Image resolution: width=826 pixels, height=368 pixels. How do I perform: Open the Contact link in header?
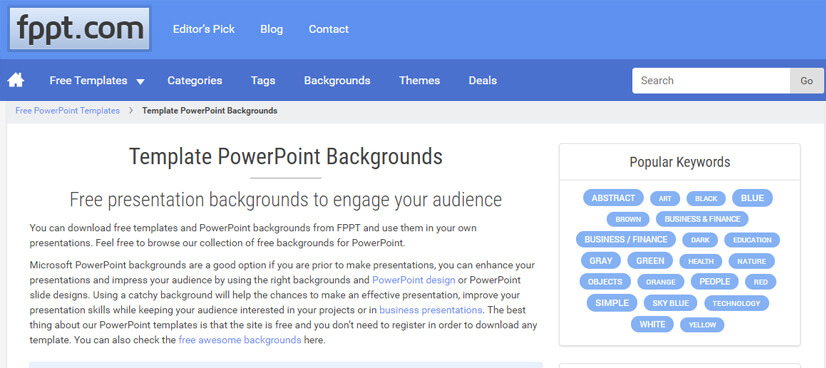click(329, 29)
